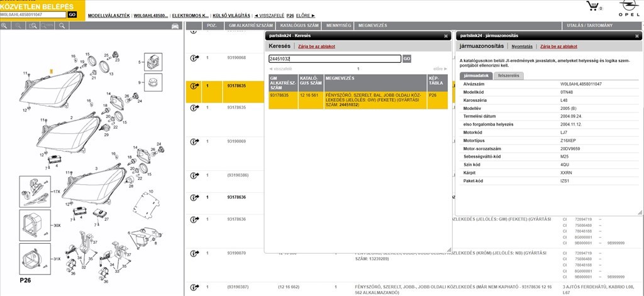Click the Nyomtatás print link
The width and height of the screenshot is (644, 296).
point(522,47)
